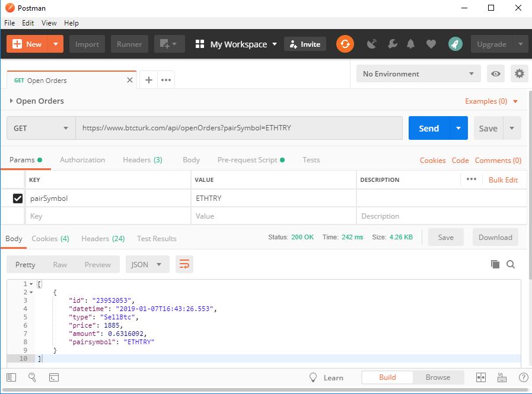Toggle sidebar icon in status bar
The width and height of the screenshot is (532, 394).
click(x=11, y=377)
